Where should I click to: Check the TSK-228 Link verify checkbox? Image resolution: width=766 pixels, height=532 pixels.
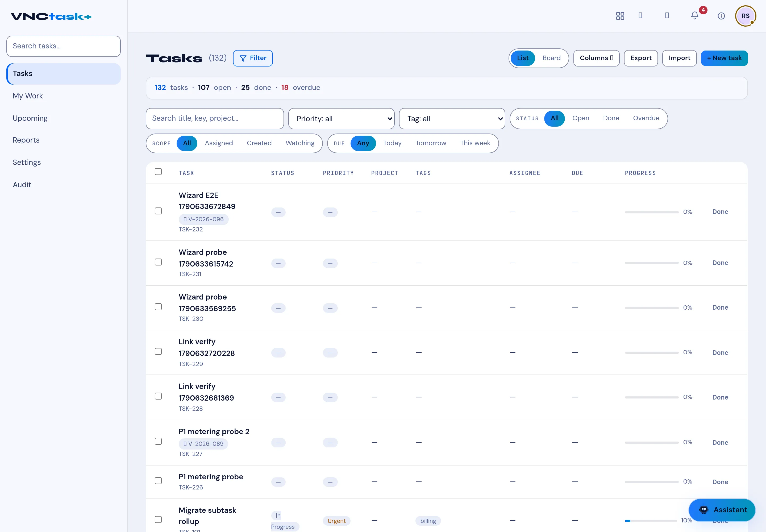click(158, 396)
